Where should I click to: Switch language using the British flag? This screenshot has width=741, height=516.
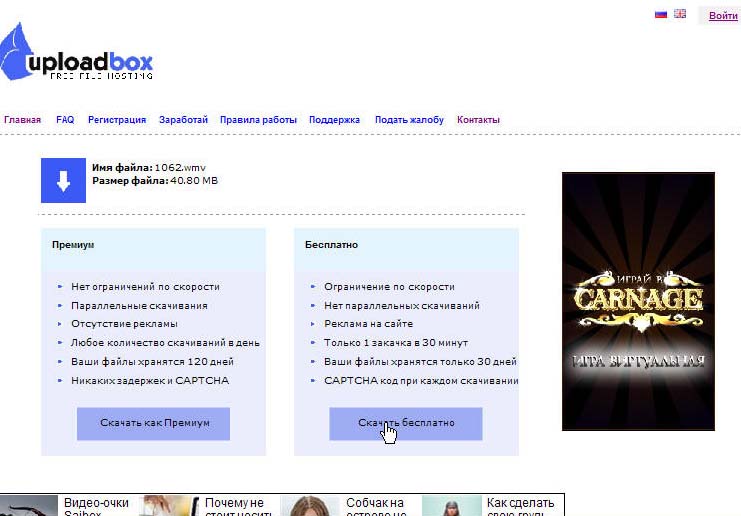pos(680,15)
